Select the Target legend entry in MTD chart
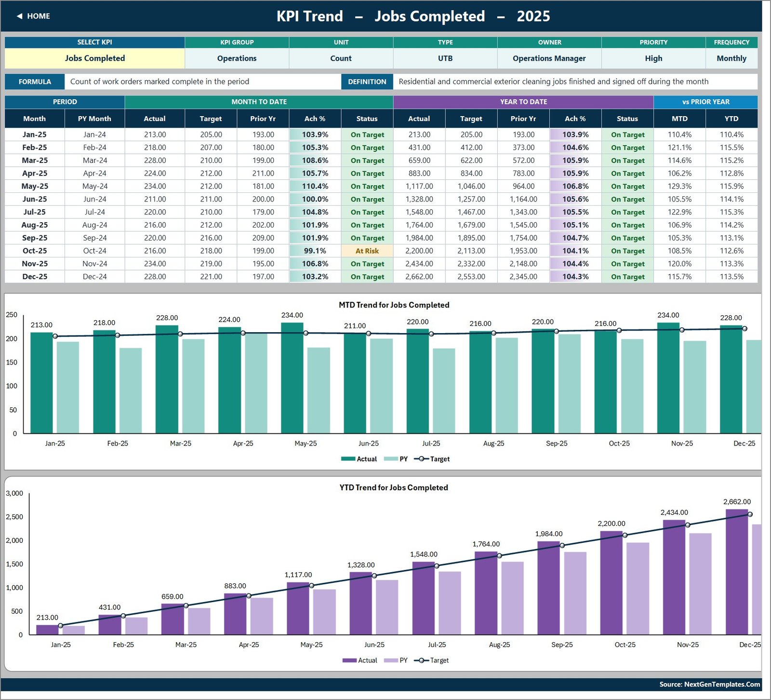Image resolution: width=771 pixels, height=700 pixels. tap(432, 459)
